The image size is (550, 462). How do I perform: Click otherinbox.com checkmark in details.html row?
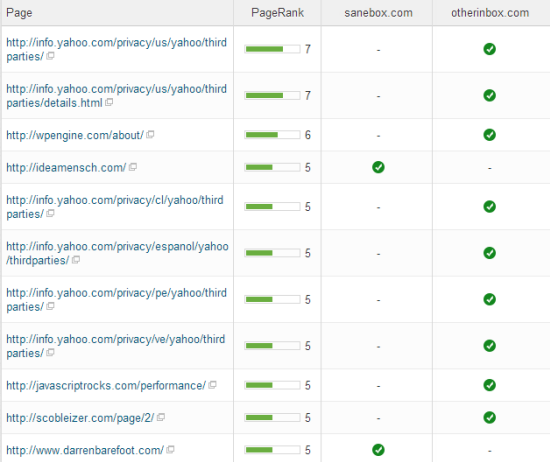(489, 95)
